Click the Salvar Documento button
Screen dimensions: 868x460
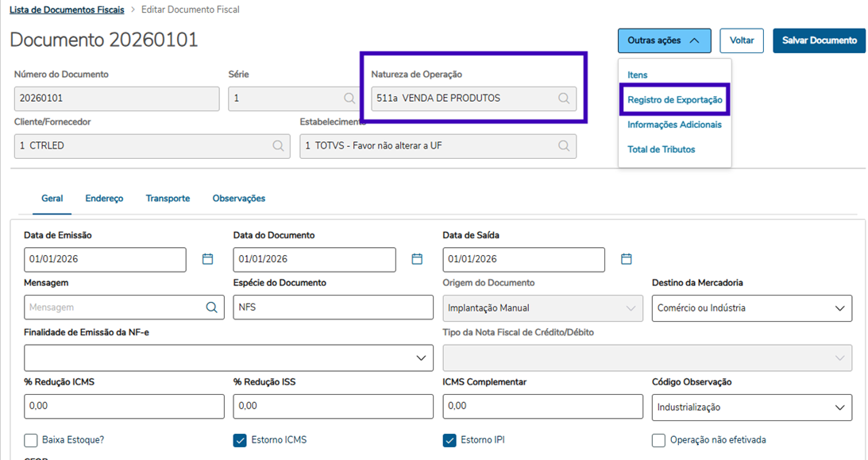coord(819,41)
